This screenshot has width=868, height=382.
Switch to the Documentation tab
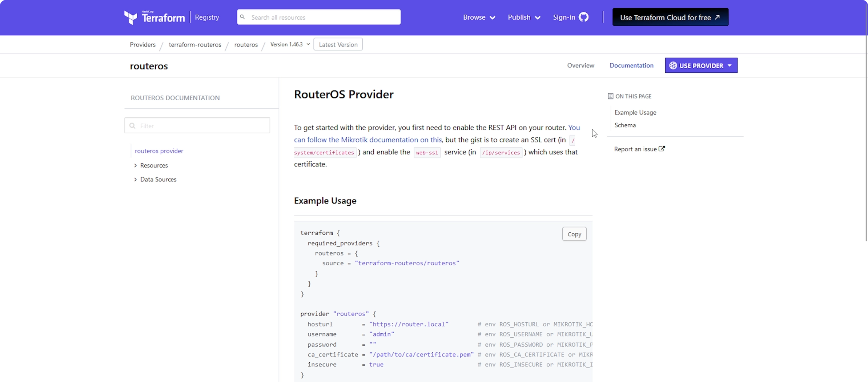631,65
